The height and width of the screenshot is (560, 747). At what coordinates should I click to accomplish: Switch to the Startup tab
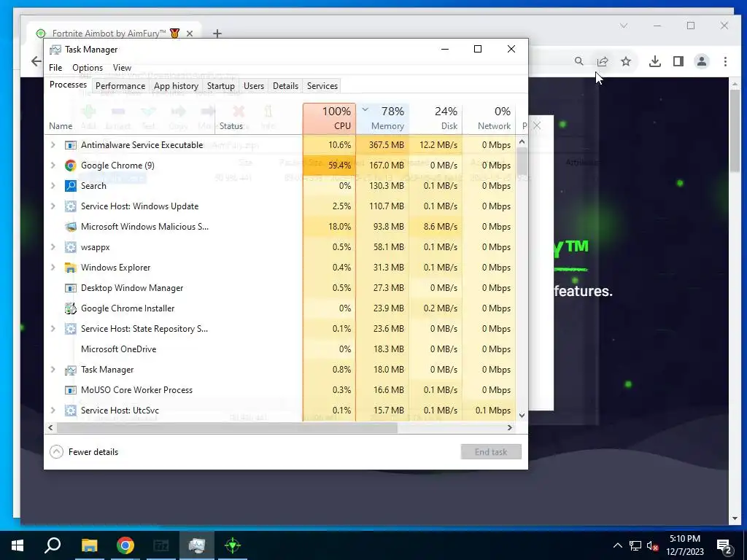pos(220,86)
